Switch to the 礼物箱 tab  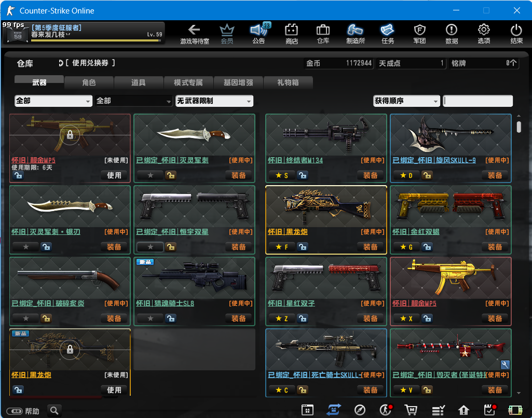(288, 82)
